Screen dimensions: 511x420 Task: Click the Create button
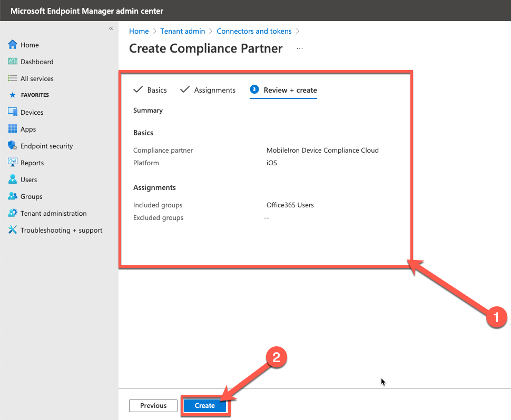204,405
